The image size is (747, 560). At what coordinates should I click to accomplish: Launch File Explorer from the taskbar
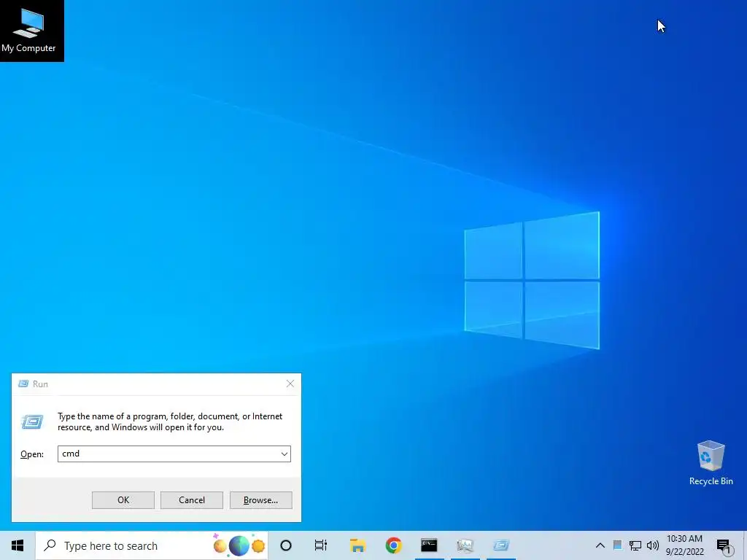pyautogui.click(x=357, y=545)
